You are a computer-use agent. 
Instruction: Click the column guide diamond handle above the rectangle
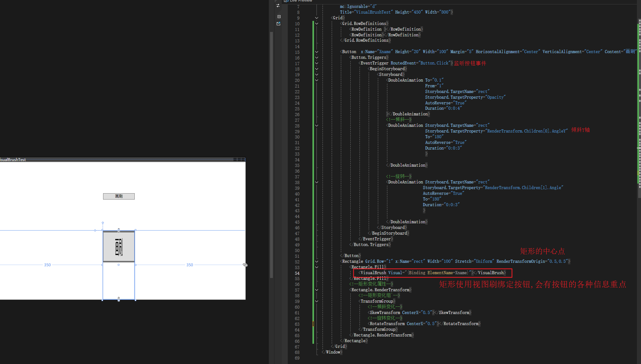click(102, 223)
